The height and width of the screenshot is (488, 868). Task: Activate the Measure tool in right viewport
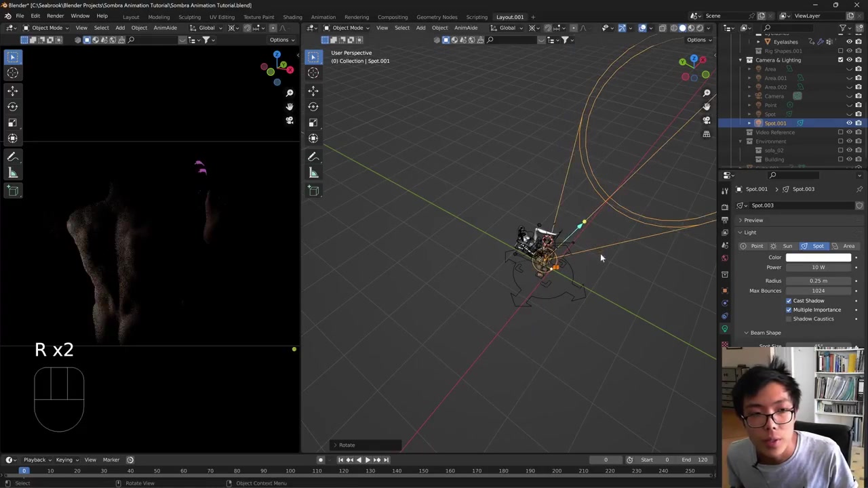point(313,173)
